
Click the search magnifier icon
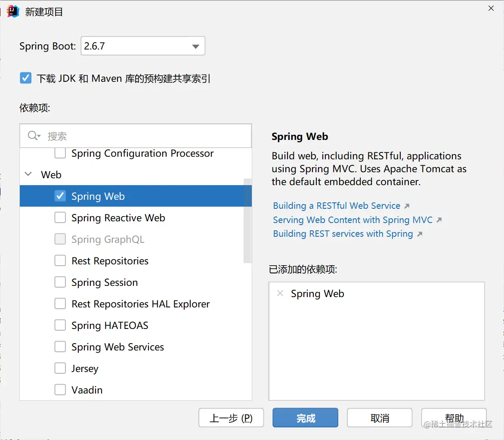tap(33, 136)
